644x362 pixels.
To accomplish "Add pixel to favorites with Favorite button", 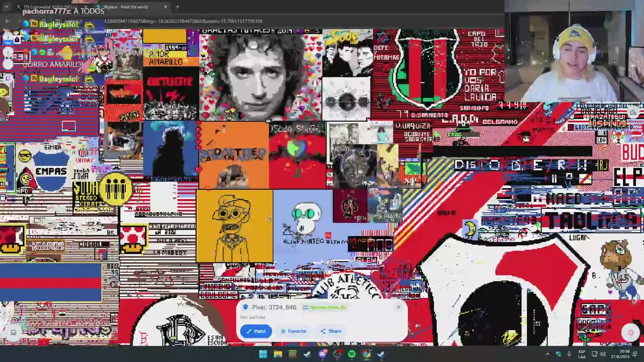I will point(293,331).
